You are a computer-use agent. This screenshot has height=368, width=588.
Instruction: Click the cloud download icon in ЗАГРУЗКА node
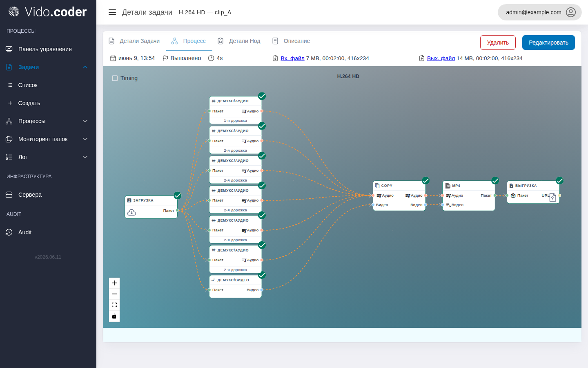[x=131, y=212]
